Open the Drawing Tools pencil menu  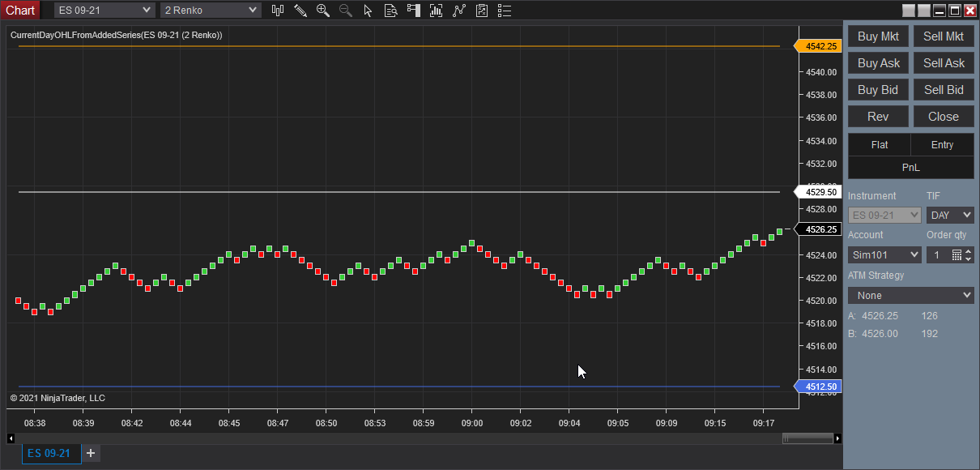coord(300,11)
